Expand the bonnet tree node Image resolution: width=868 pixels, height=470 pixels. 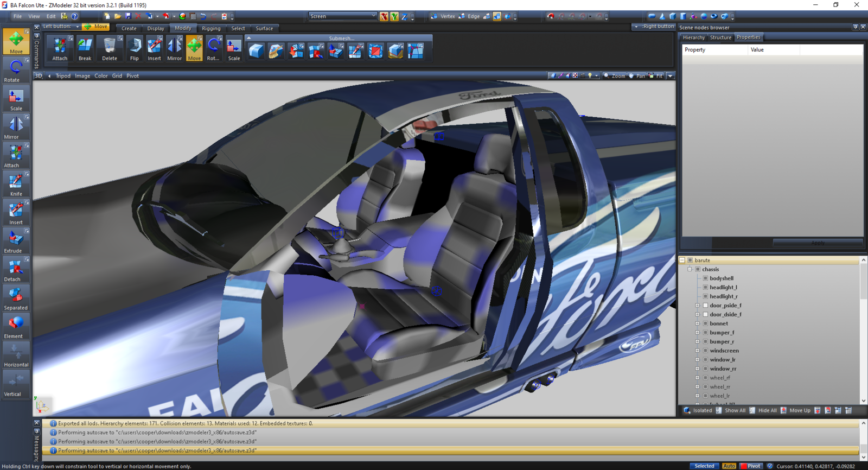698,323
